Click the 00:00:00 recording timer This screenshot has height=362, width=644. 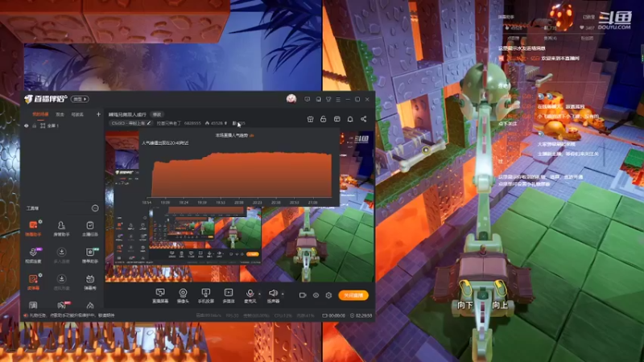click(x=333, y=315)
